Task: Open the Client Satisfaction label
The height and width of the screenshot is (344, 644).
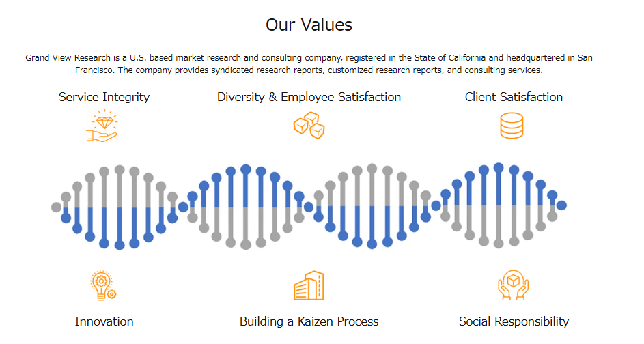Action: click(514, 97)
